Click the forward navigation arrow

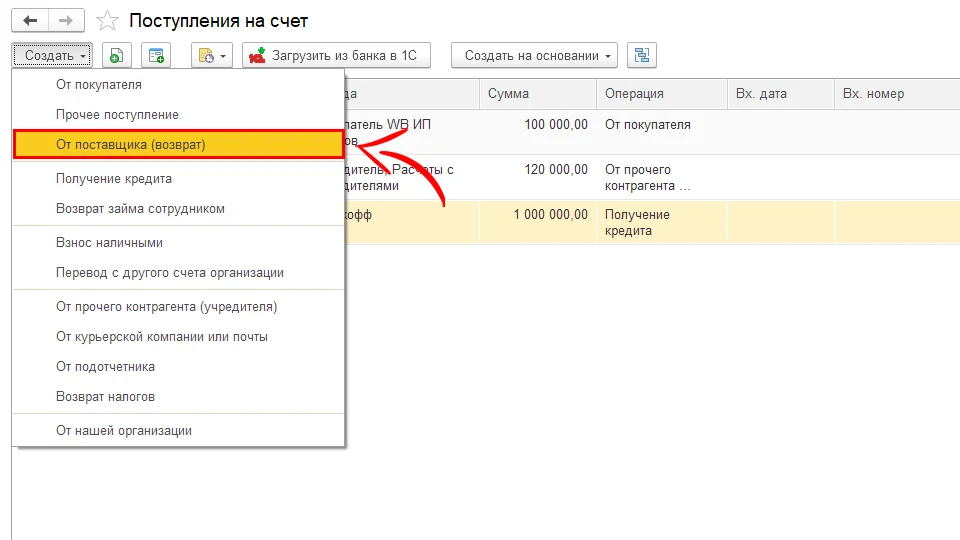(65, 20)
